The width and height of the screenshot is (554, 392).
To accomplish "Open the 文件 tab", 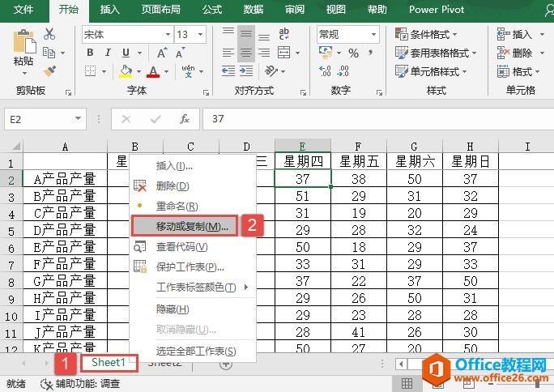I will point(23,10).
